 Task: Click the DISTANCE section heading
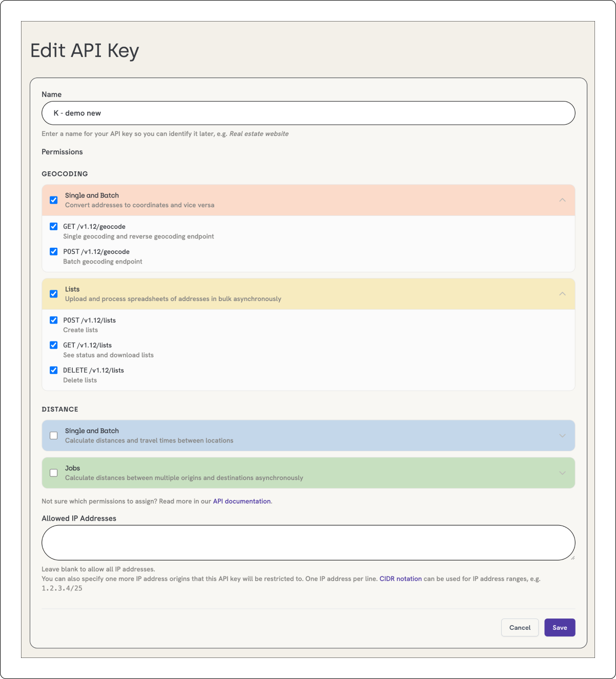[x=60, y=409]
